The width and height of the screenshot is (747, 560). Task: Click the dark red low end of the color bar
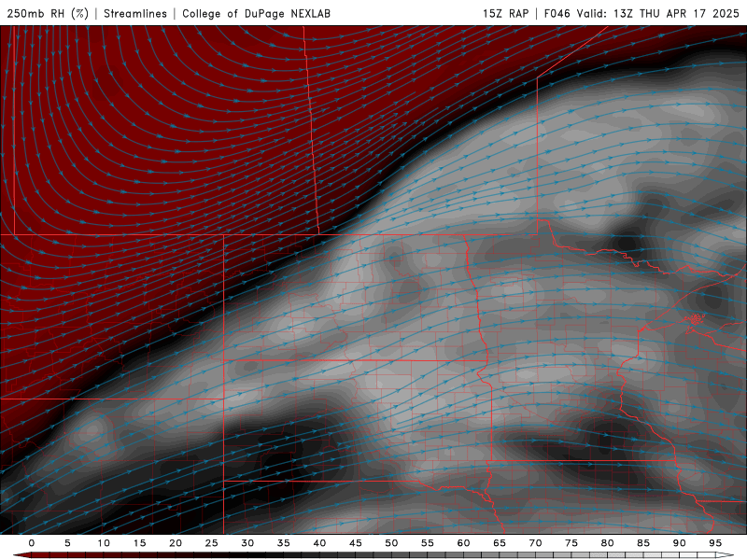pos(21,555)
